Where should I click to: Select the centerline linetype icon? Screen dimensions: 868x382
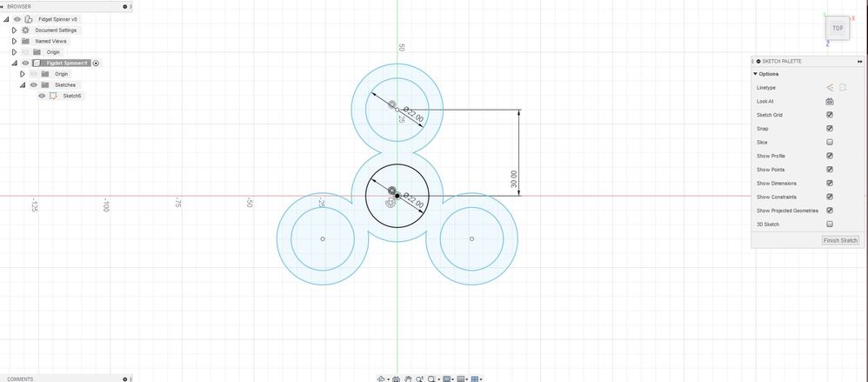(843, 88)
